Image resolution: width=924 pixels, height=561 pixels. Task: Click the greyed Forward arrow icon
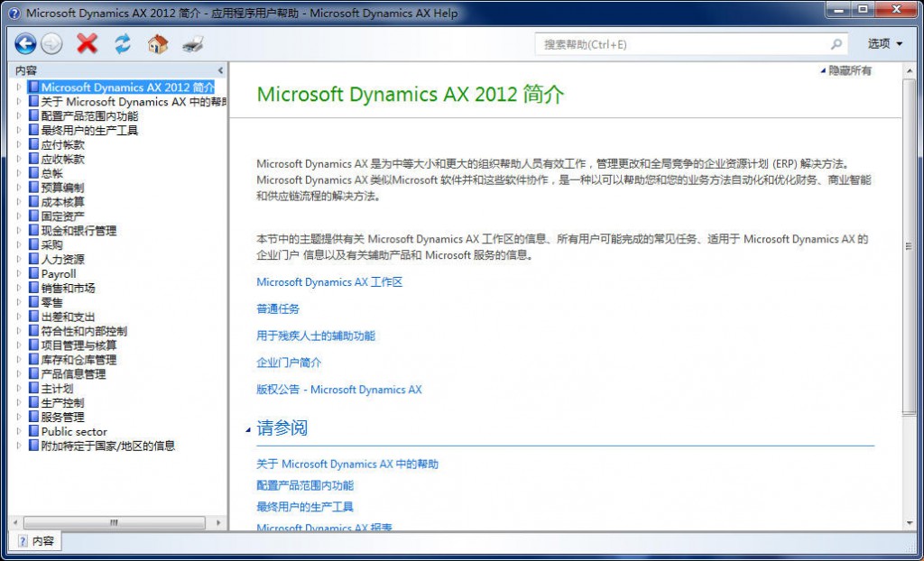point(51,44)
